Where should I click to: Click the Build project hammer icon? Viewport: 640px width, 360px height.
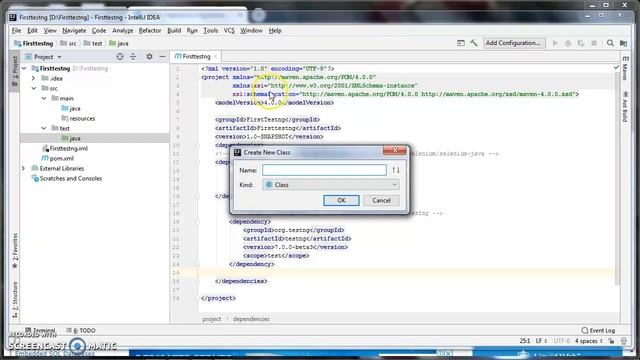[474, 43]
